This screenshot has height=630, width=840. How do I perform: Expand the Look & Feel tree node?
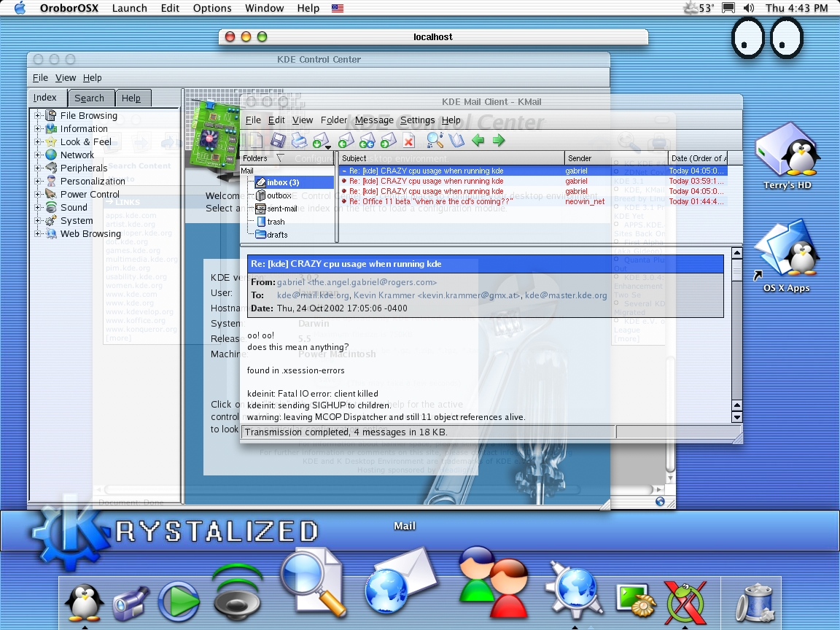tap(37, 141)
